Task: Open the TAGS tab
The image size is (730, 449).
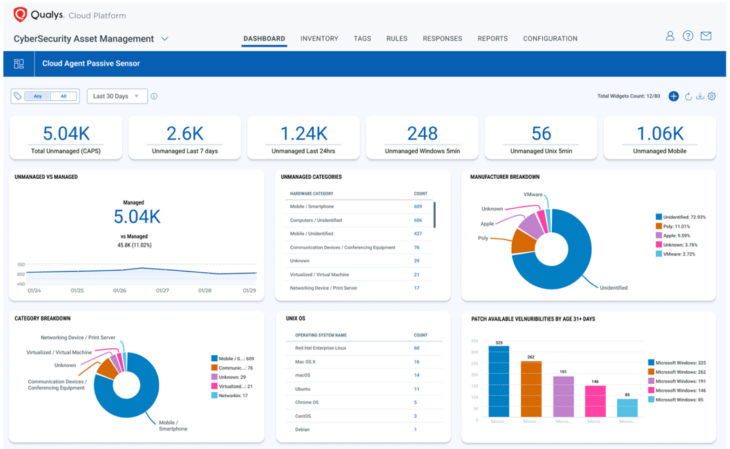Action: click(x=362, y=39)
